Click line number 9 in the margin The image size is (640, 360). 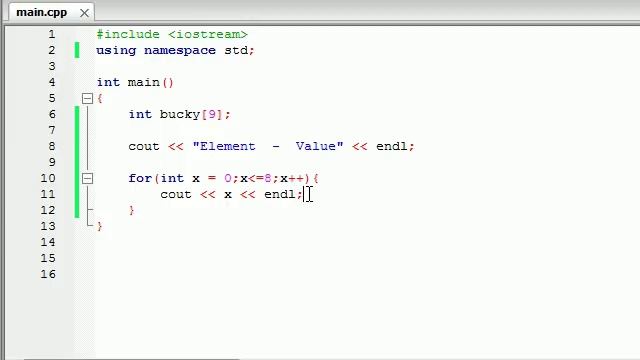click(x=52, y=162)
